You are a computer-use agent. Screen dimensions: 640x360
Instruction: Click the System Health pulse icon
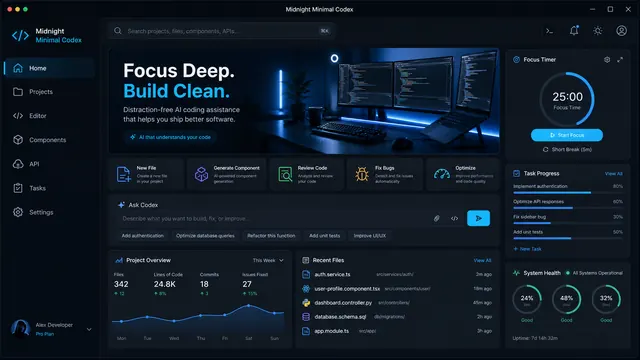(x=516, y=273)
